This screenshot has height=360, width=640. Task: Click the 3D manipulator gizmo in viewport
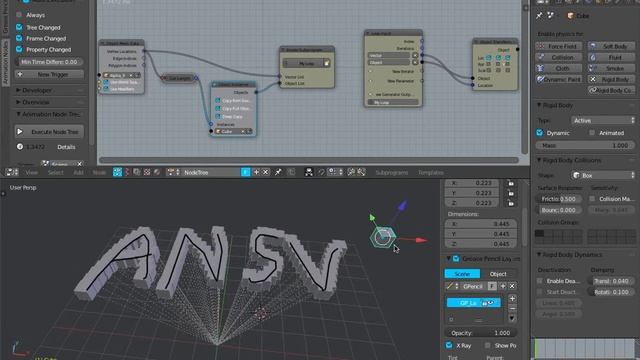(x=383, y=237)
